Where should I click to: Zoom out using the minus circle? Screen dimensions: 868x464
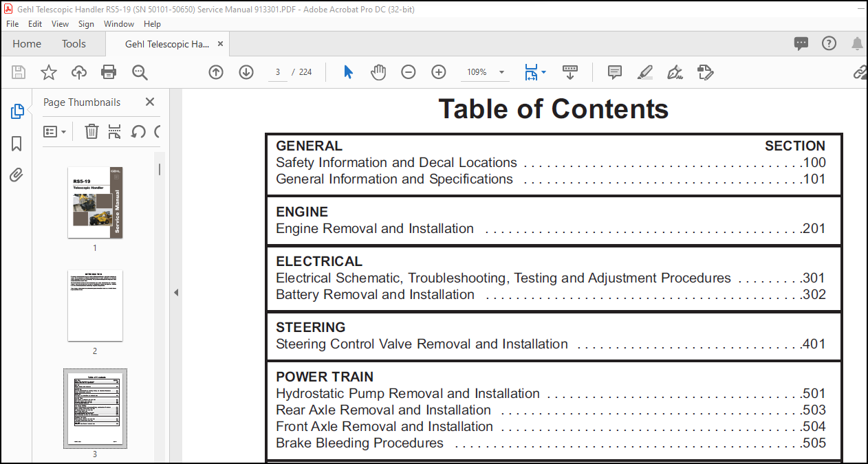[x=409, y=72]
